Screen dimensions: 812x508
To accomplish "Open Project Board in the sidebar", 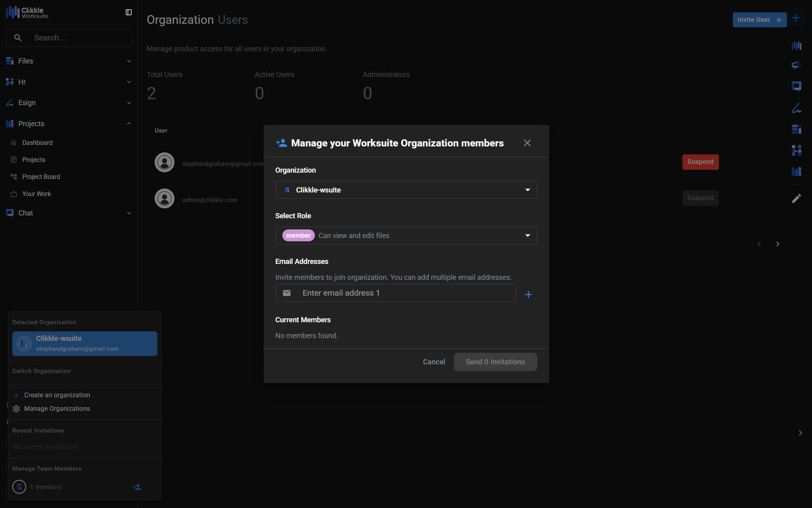I will pyautogui.click(x=41, y=177).
